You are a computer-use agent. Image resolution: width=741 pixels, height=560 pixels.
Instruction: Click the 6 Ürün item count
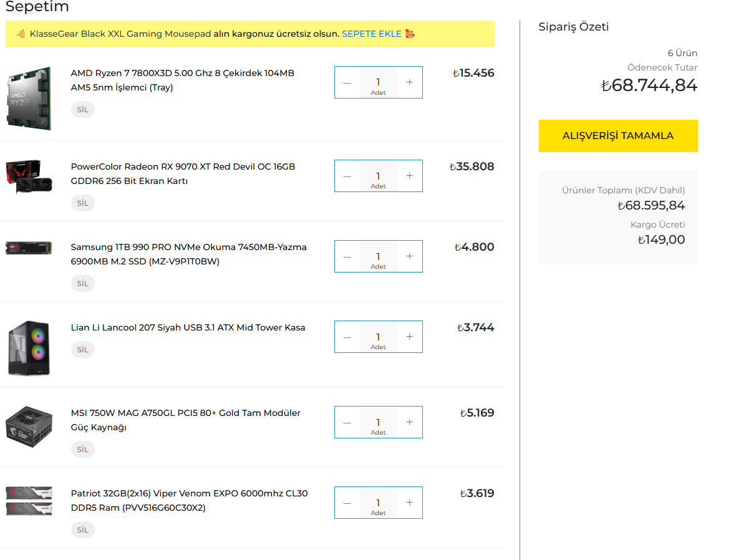[x=682, y=53]
